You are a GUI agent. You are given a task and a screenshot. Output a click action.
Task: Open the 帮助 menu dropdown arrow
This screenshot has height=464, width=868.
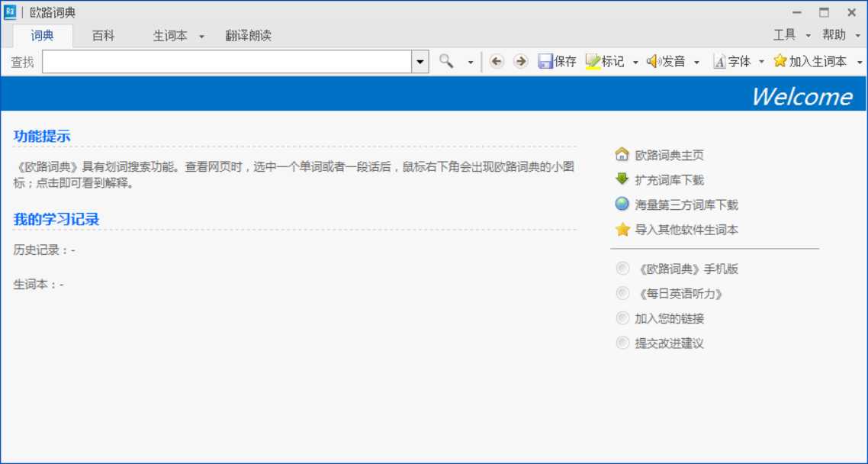[858, 35]
